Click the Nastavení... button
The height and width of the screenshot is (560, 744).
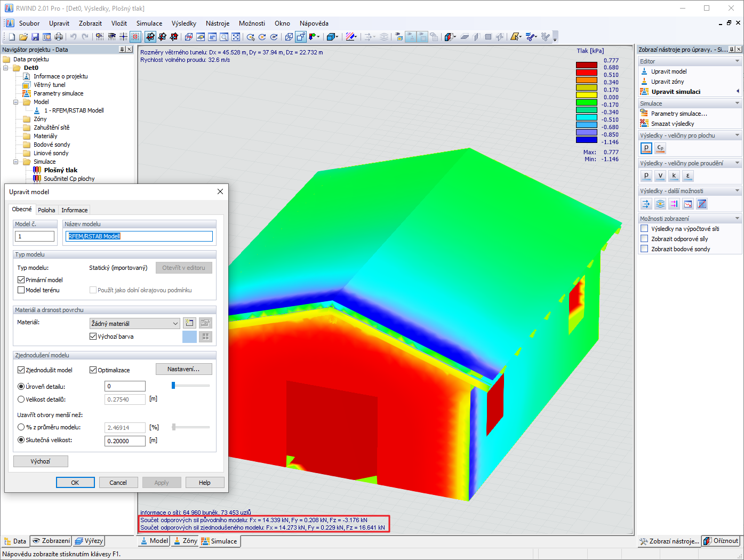[184, 369]
